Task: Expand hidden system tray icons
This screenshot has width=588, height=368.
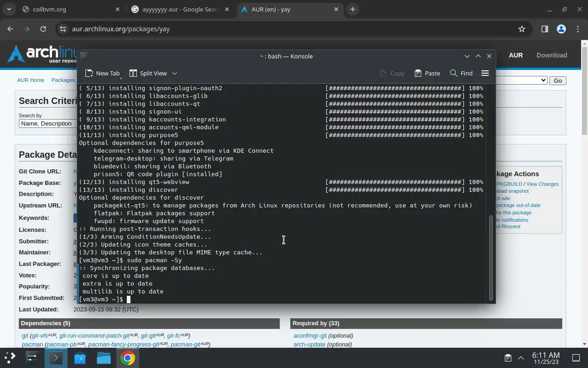Action: pos(521,357)
